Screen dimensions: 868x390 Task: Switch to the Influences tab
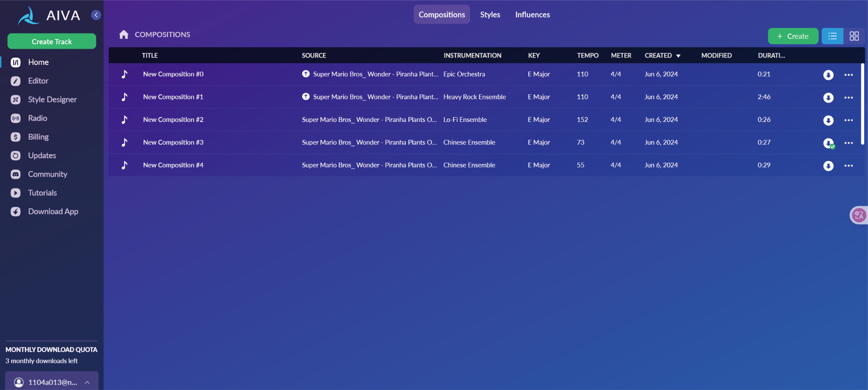pyautogui.click(x=532, y=15)
